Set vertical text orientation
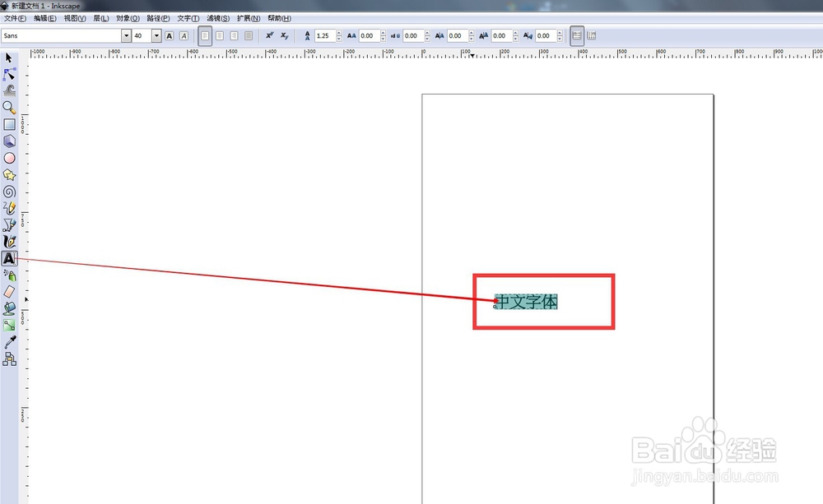Screen dimensions: 823x504 pyautogui.click(x=592, y=35)
